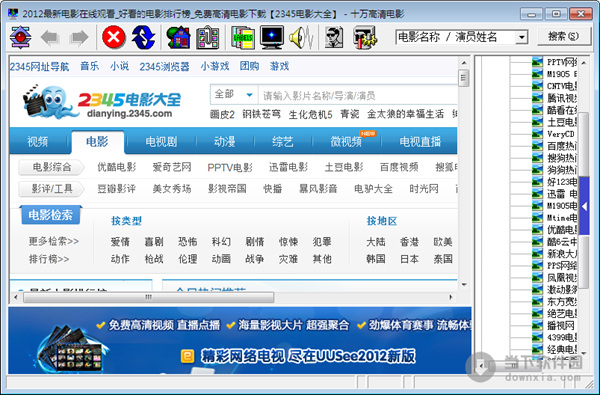Click the gear settings toolbar icon
The height and width of the screenshot is (395, 600).
(364, 38)
